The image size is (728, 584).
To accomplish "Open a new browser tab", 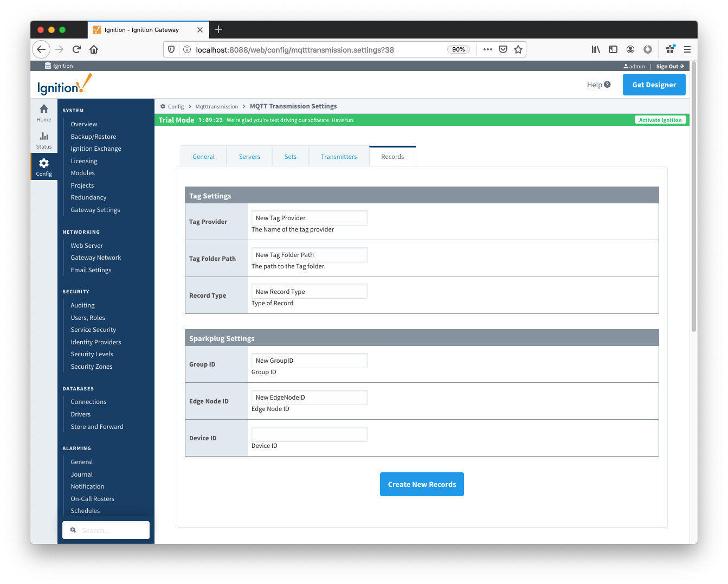I will 218,29.
